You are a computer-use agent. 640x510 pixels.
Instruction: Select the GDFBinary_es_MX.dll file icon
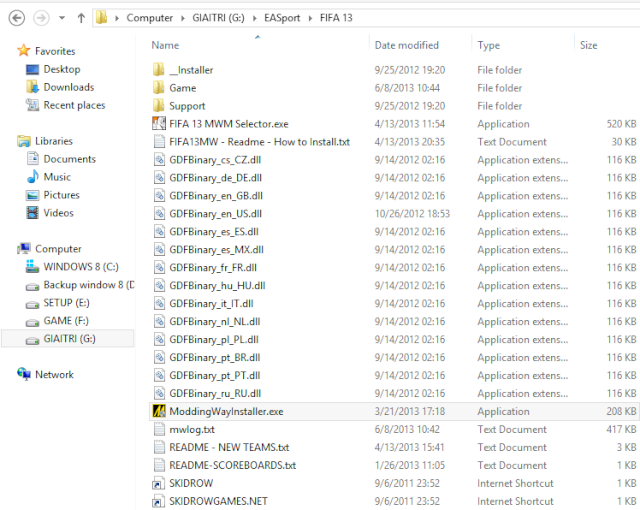(x=159, y=249)
